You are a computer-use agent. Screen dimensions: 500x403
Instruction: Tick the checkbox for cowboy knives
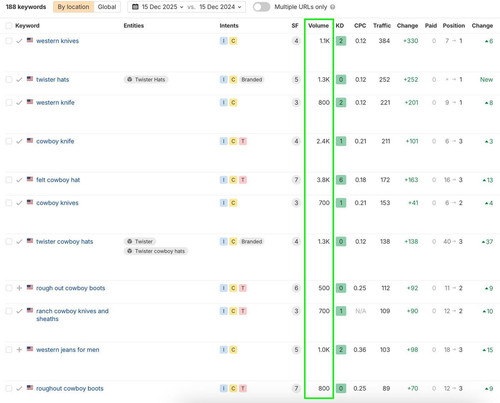pos(9,203)
